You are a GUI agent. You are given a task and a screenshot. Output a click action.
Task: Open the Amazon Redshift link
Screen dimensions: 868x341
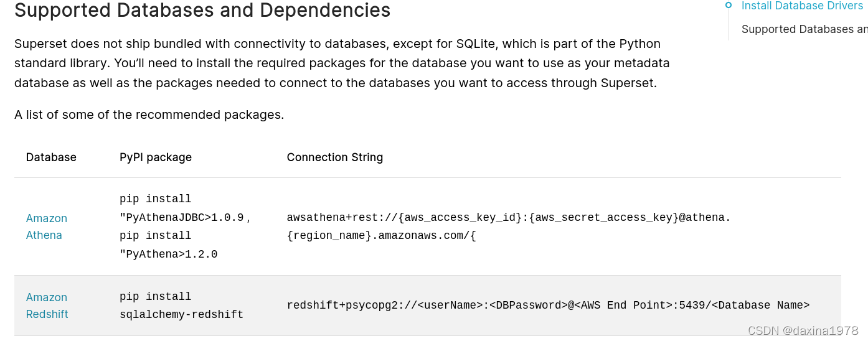click(47, 306)
